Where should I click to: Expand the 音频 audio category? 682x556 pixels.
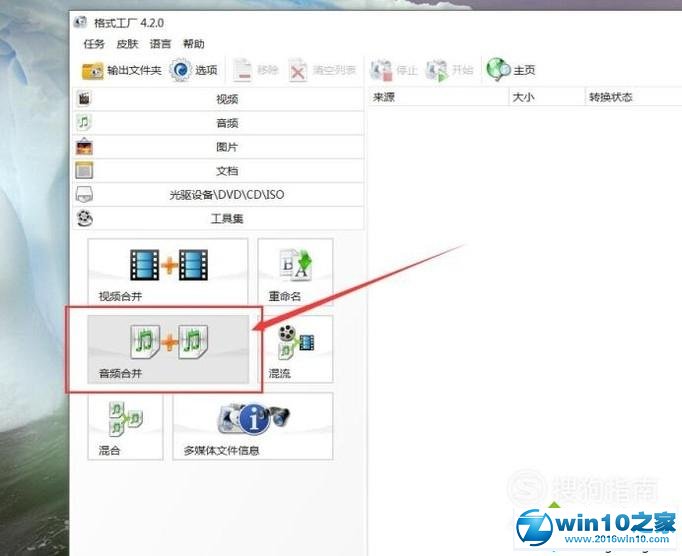(x=226, y=123)
